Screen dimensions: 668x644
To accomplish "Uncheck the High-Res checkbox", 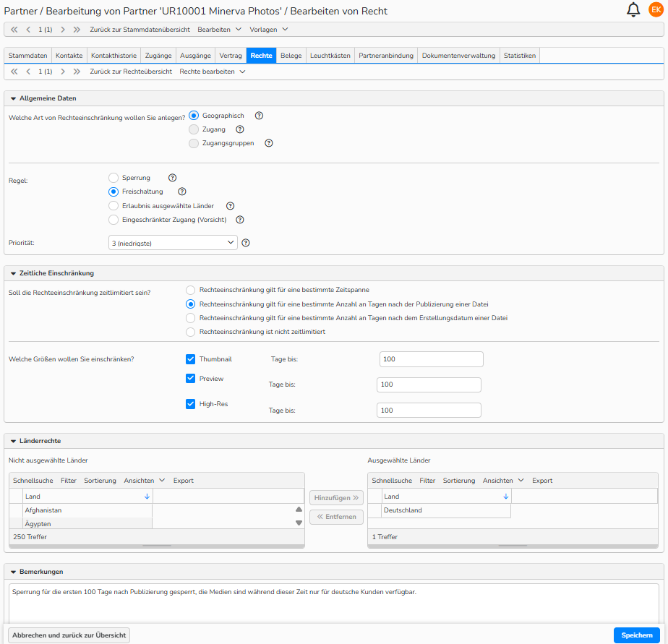I will 190,404.
